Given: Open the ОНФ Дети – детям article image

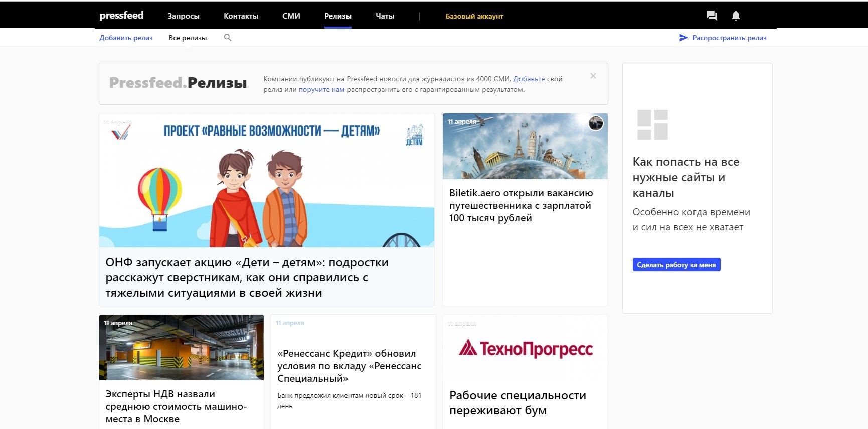Looking at the screenshot, I should pyautogui.click(x=266, y=181).
